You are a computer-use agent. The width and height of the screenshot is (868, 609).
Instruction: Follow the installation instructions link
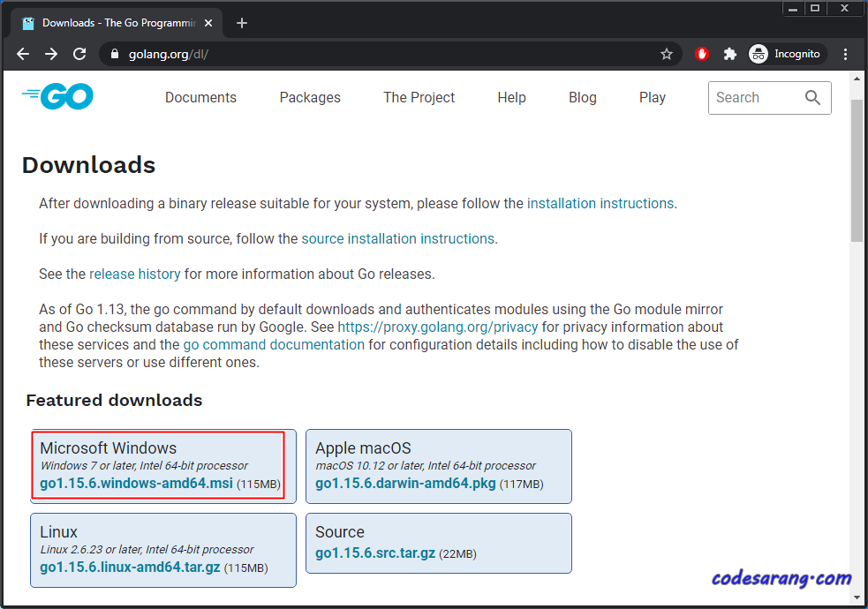point(600,204)
